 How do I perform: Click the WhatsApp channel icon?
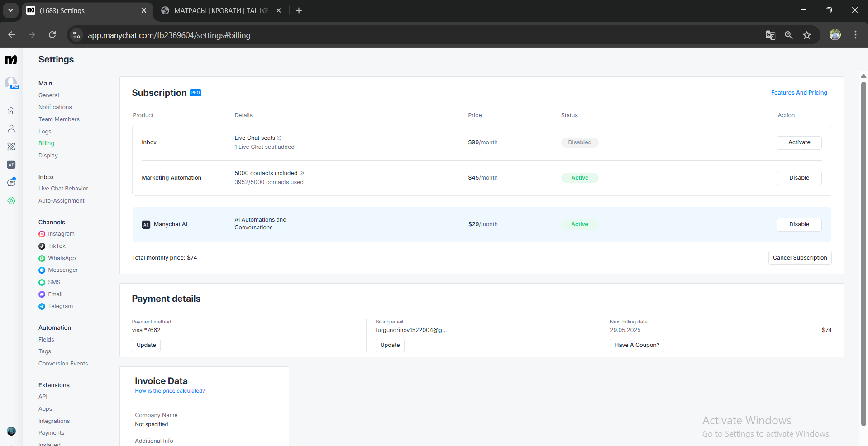pyautogui.click(x=42, y=258)
